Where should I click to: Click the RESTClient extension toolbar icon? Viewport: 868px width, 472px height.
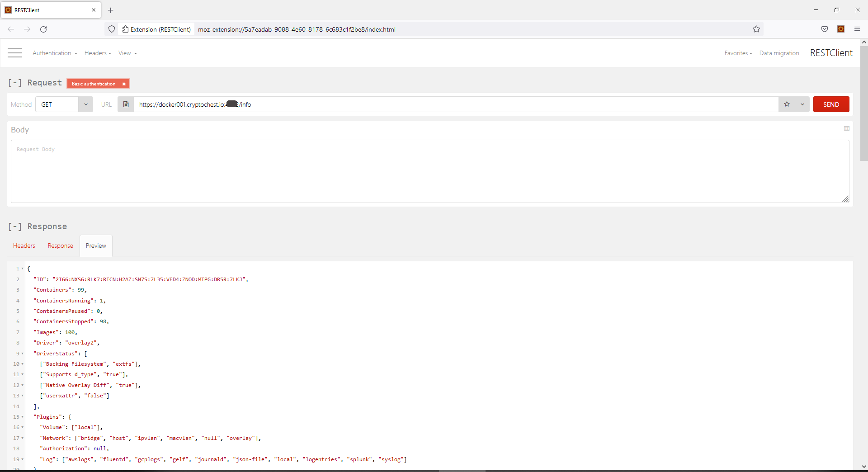pos(841,29)
